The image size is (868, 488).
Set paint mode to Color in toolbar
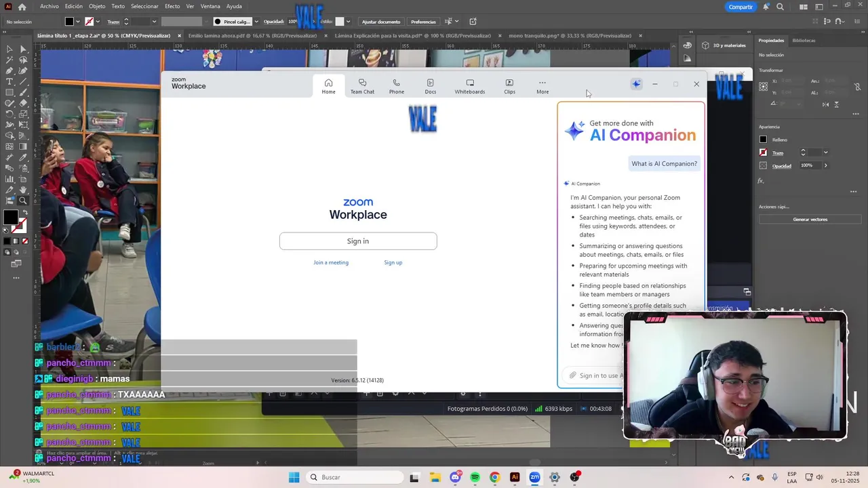[7, 241]
